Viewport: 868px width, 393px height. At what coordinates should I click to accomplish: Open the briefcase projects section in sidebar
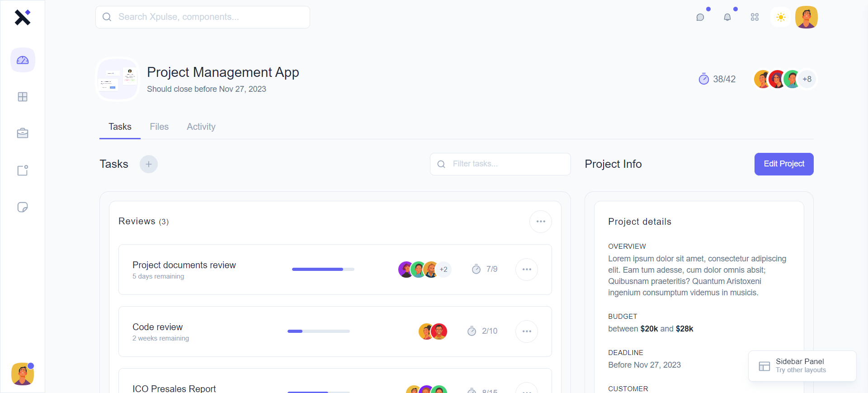[23, 133]
